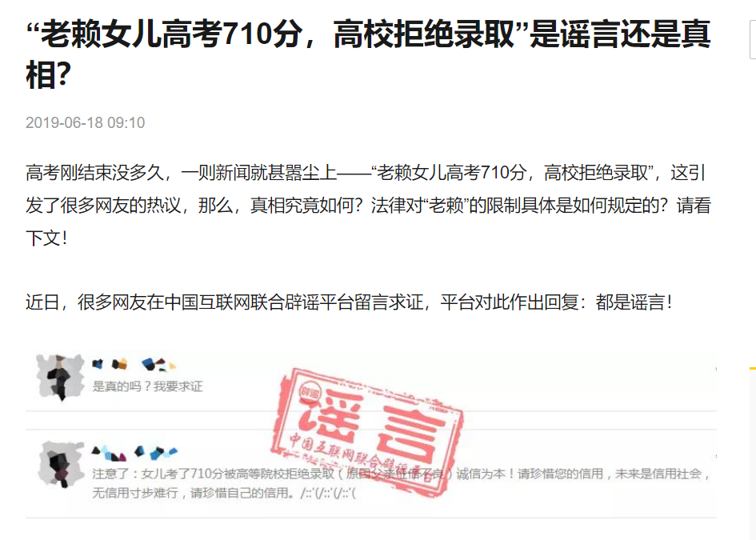This screenshot has width=756, height=540.
Task: Click the phrase 都是谣言！ in the article
Action: (x=634, y=302)
